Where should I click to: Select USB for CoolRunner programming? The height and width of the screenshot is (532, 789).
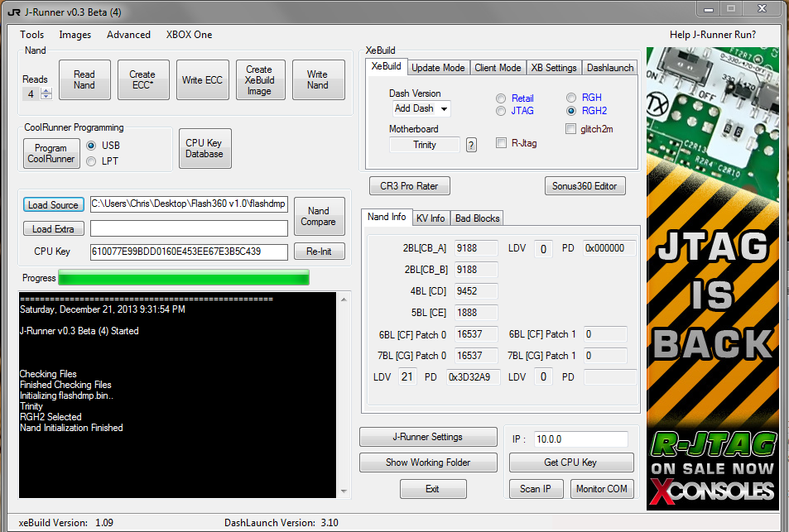click(x=91, y=146)
